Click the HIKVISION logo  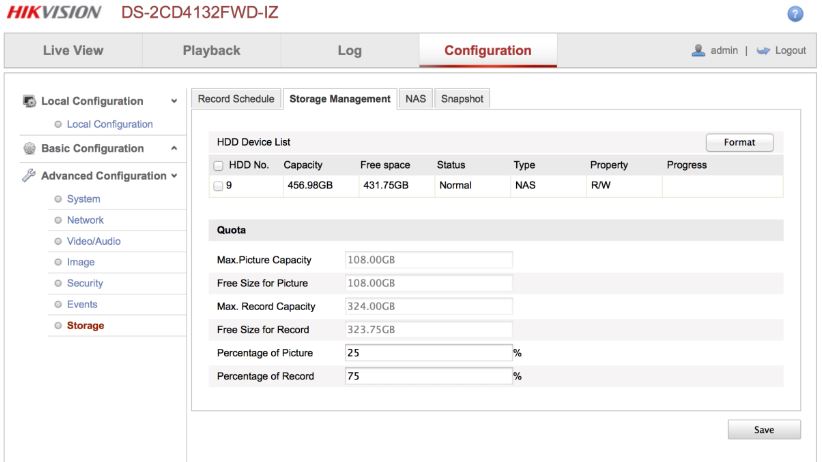(x=54, y=13)
